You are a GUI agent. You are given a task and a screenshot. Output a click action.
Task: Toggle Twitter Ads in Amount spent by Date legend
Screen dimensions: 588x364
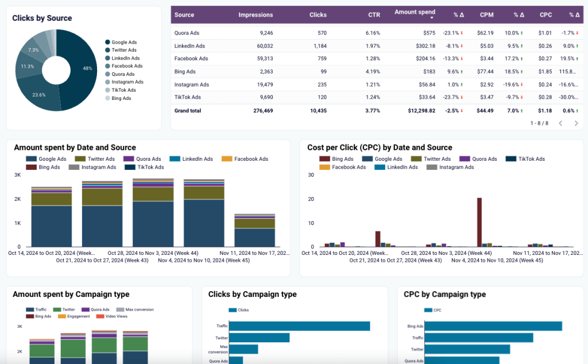tap(95, 159)
